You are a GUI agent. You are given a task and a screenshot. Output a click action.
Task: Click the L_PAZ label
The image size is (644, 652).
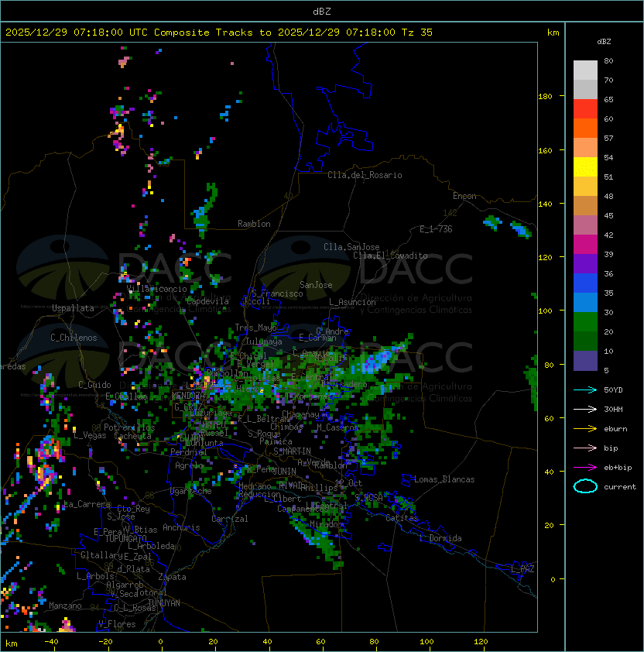click(x=522, y=569)
